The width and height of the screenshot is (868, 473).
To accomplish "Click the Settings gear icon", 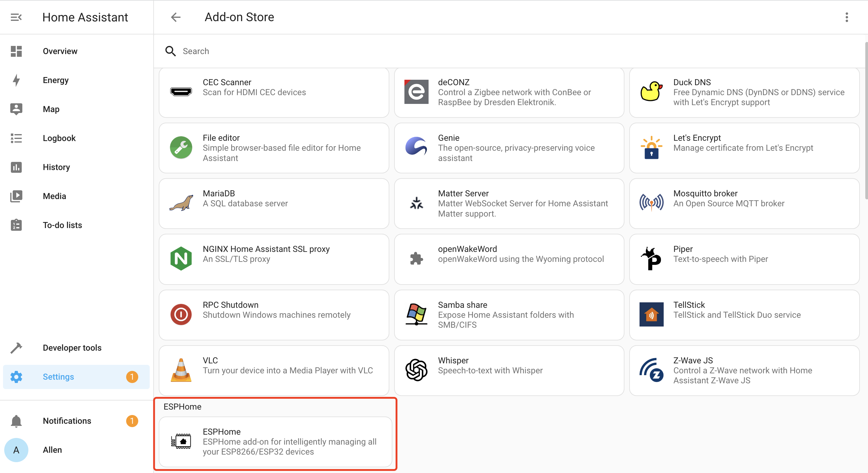I will pos(16,377).
